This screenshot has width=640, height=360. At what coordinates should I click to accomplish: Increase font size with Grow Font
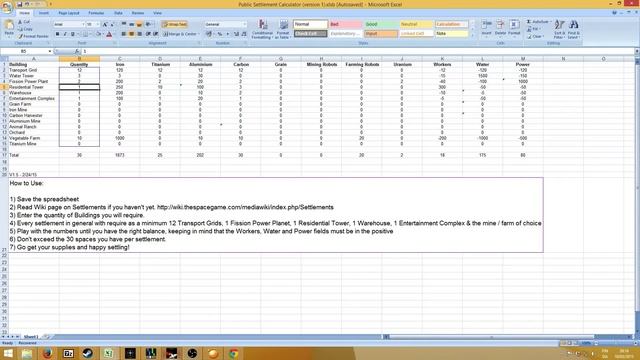(105, 24)
